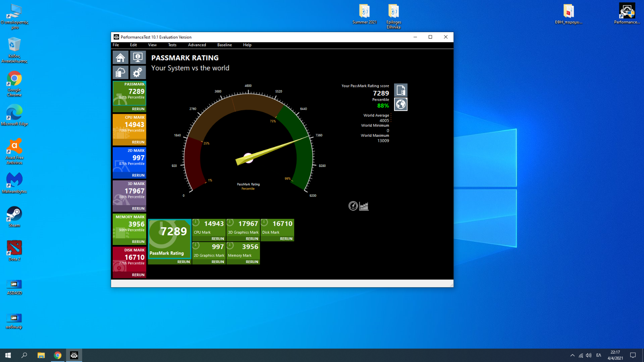Open the Windows Start button

[x=8, y=355]
